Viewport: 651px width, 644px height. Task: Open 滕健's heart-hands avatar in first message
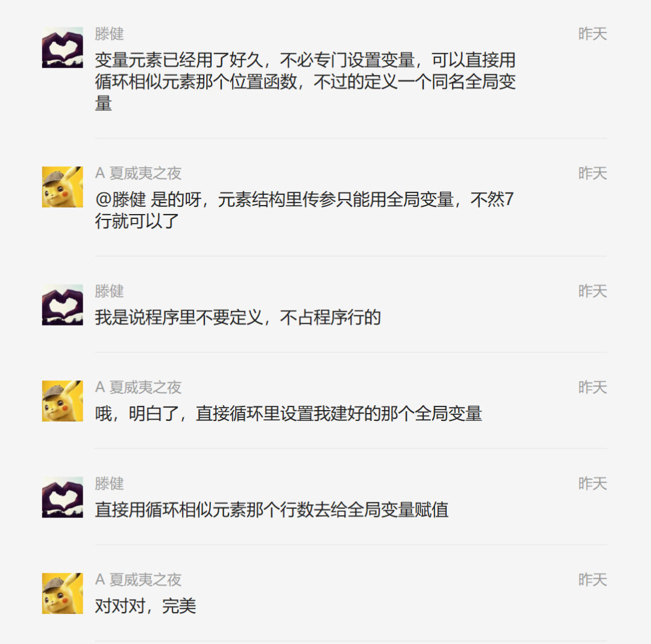pos(62,47)
